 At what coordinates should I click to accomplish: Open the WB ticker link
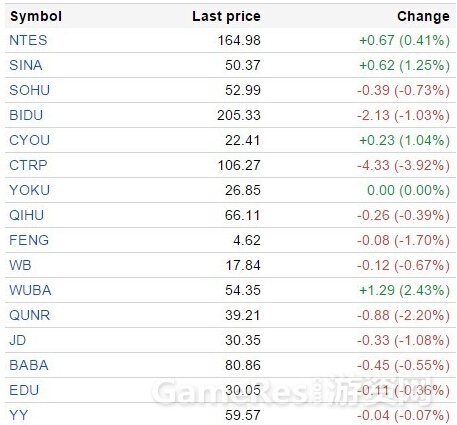[20, 265]
